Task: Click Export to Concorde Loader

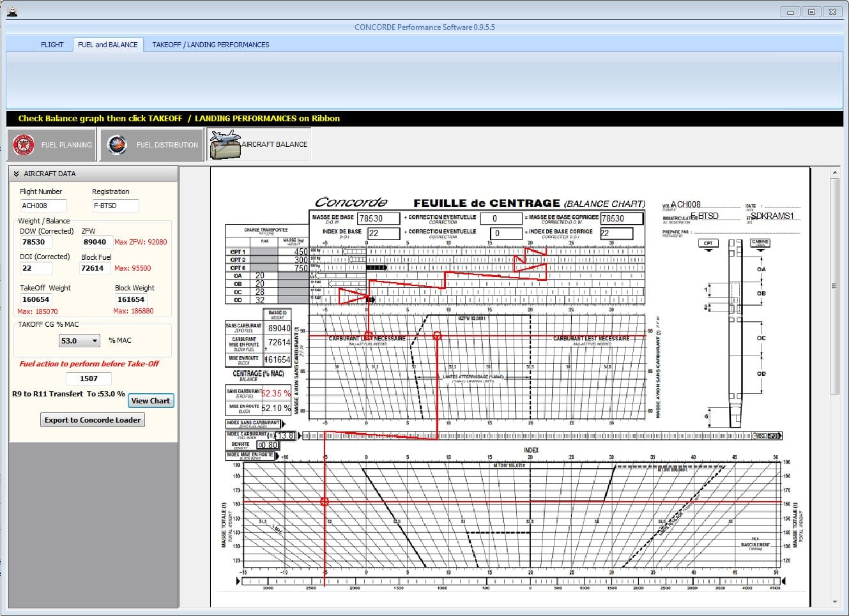Action: (x=92, y=420)
